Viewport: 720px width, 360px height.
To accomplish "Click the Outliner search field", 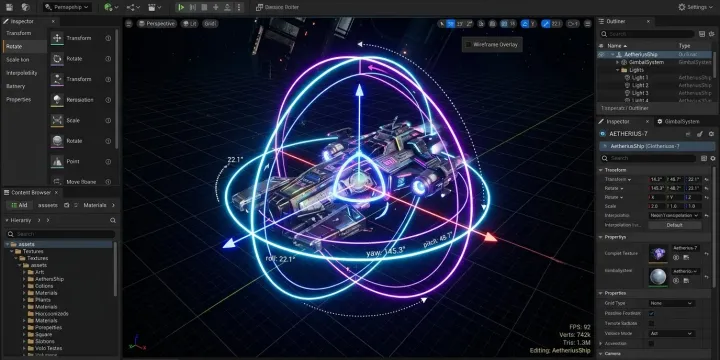I will click(646, 34).
